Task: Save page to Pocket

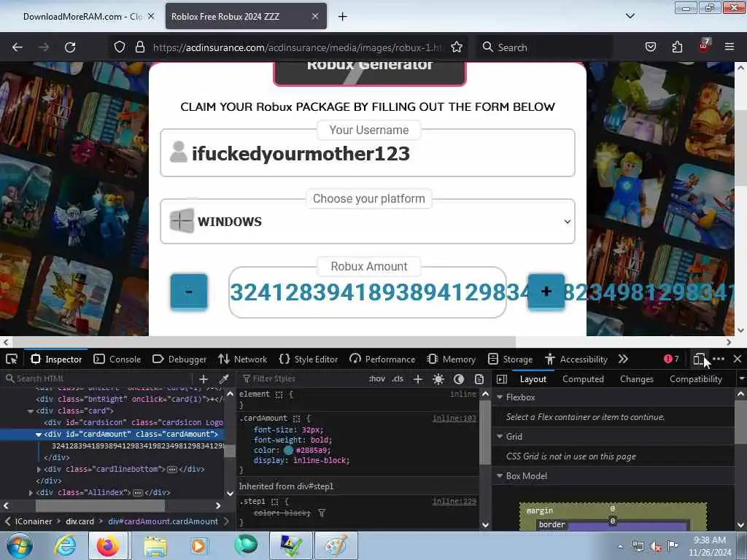Action: [x=650, y=47]
